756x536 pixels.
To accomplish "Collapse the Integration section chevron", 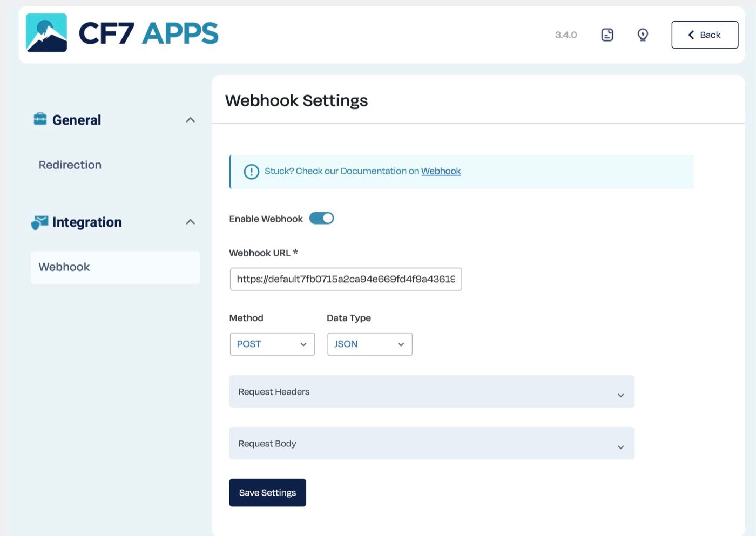I will pyautogui.click(x=190, y=222).
